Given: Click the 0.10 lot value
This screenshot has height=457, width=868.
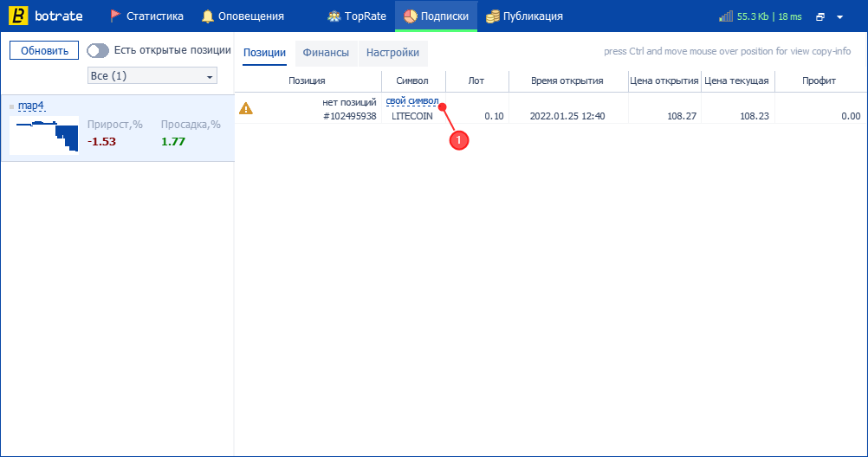Looking at the screenshot, I should pos(494,116).
